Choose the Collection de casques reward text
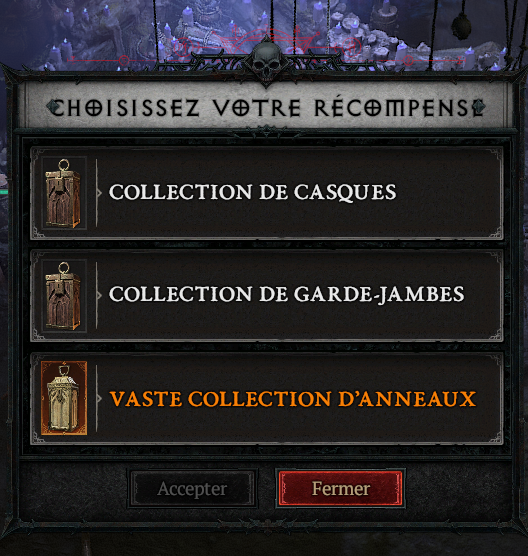The width and height of the screenshot is (528, 556). tap(252, 193)
